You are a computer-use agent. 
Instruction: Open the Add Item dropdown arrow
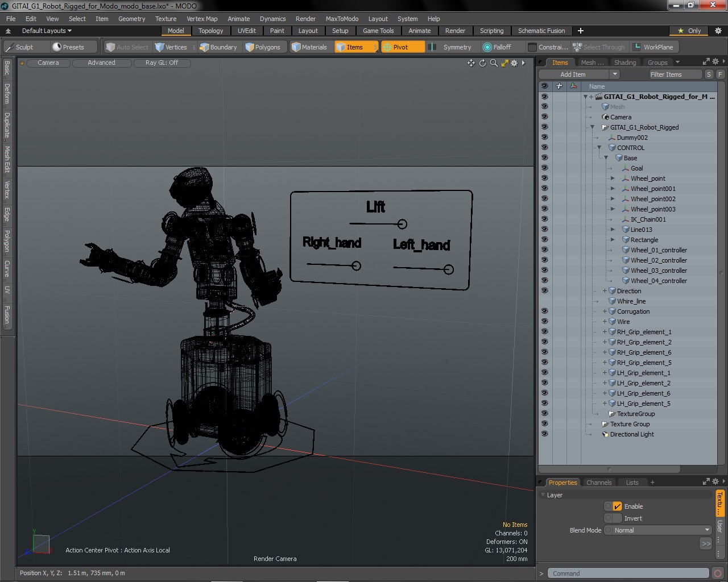tap(614, 74)
